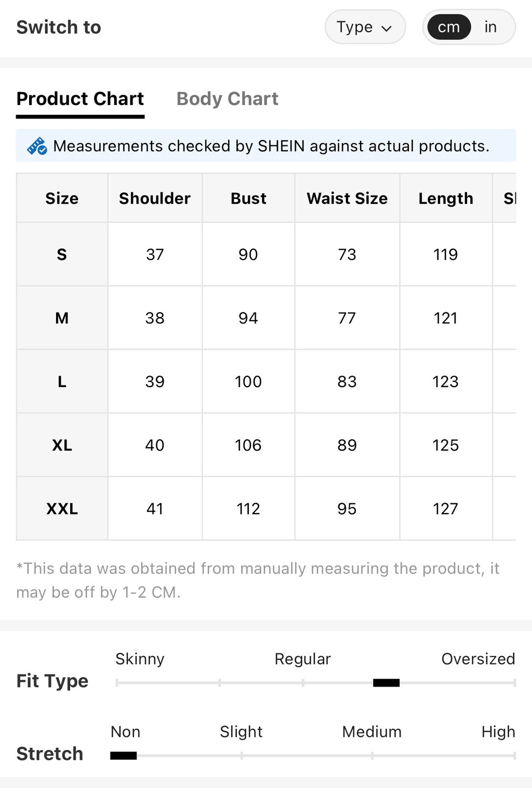Viewport: 532px width, 791px height.
Task: Select the size S row label
Action: 62,255
